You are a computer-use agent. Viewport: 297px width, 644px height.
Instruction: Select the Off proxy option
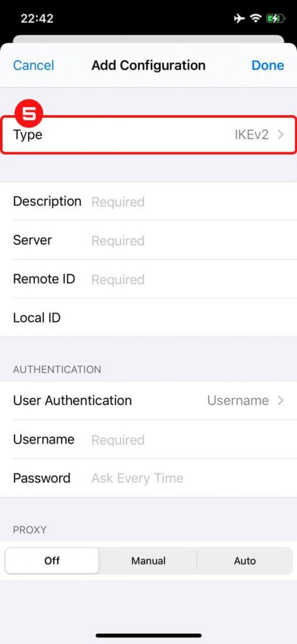52,560
